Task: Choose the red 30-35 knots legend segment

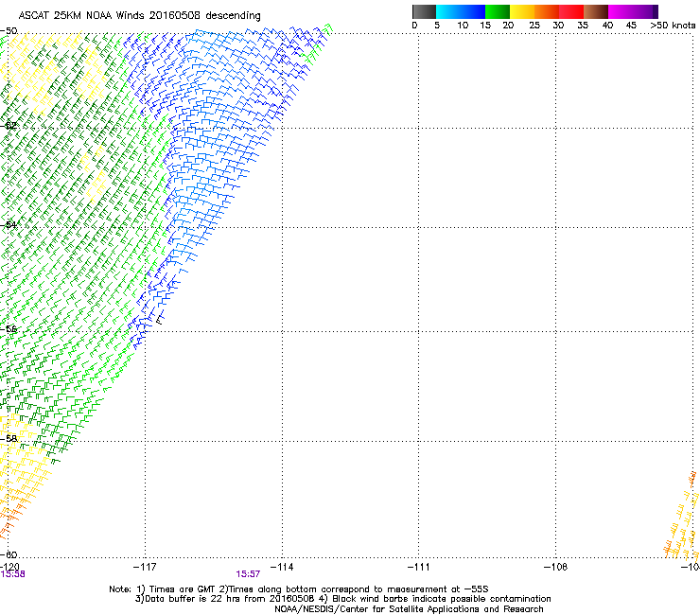Action: pyautogui.click(x=571, y=11)
